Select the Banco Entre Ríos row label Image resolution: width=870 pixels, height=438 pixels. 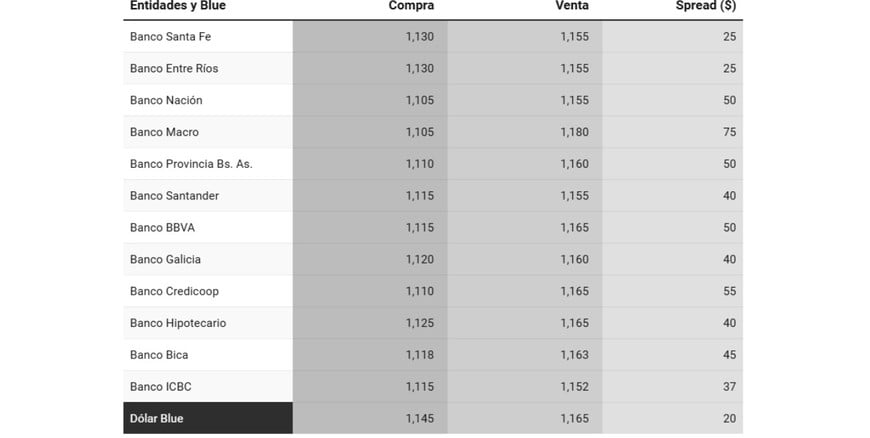click(174, 69)
